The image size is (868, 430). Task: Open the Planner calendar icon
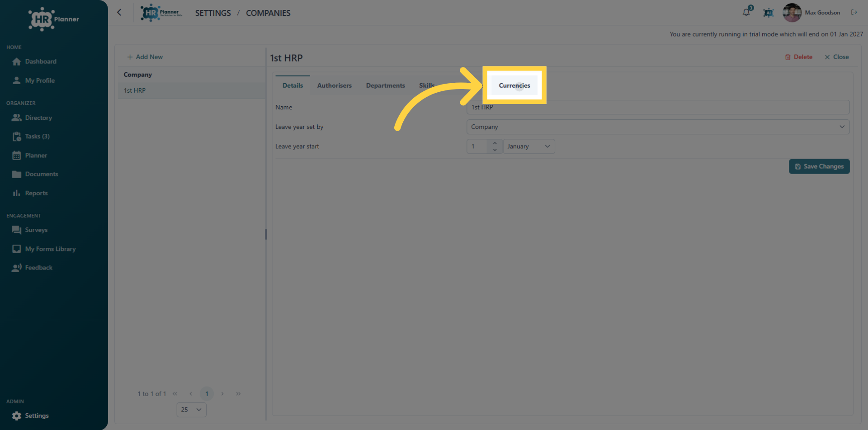(17, 156)
